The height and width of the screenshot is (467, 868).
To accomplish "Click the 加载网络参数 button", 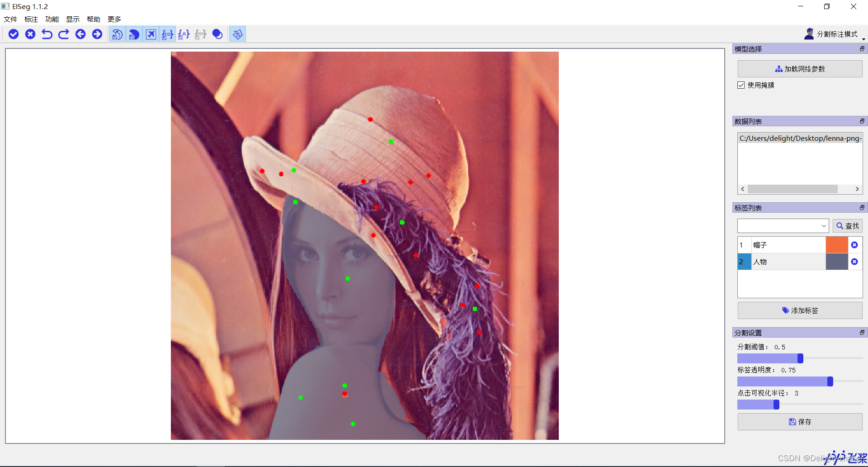I will [800, 69].
